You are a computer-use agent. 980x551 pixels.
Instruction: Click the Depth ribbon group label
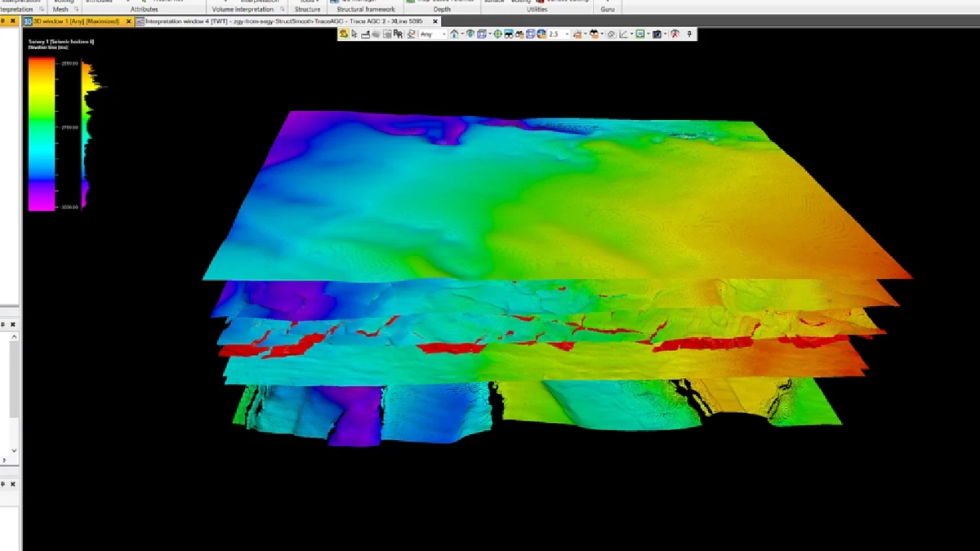coord(442,10)
